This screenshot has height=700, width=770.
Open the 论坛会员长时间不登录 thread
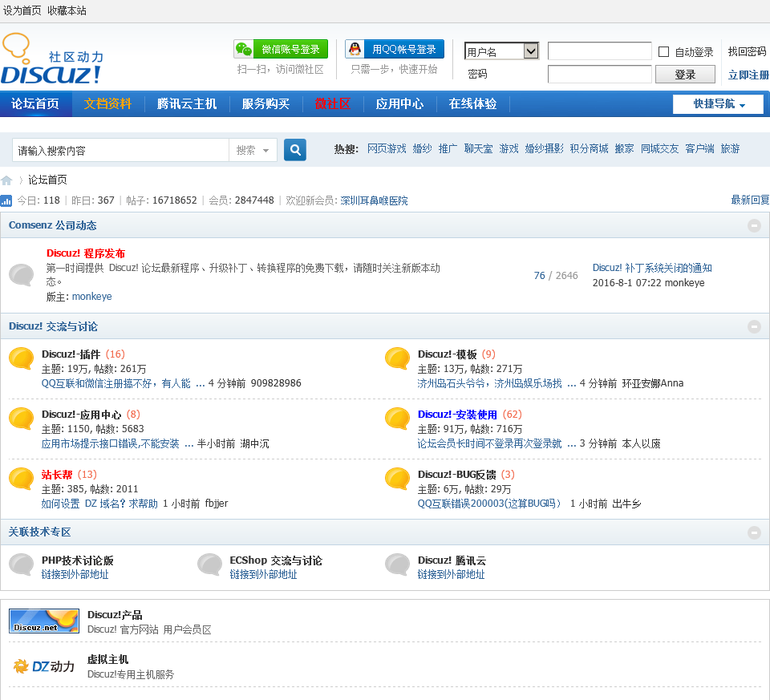(x=489, y=443)
